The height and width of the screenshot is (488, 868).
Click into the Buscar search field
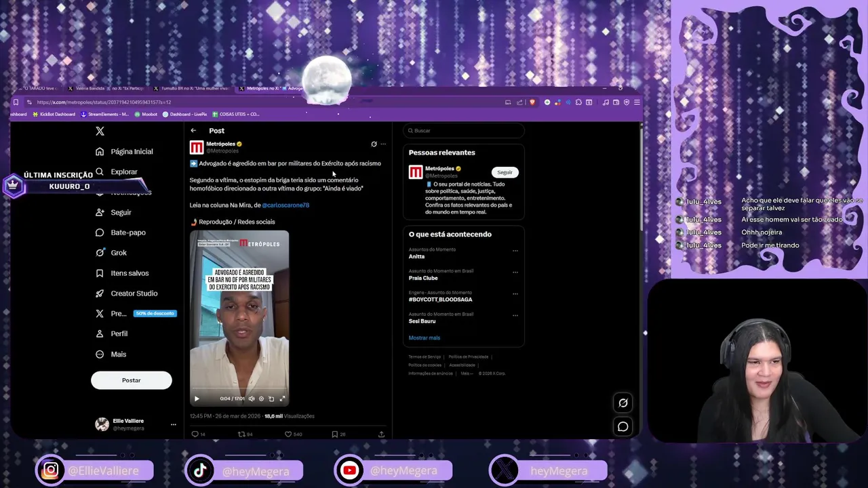click(x=464, y=131)
